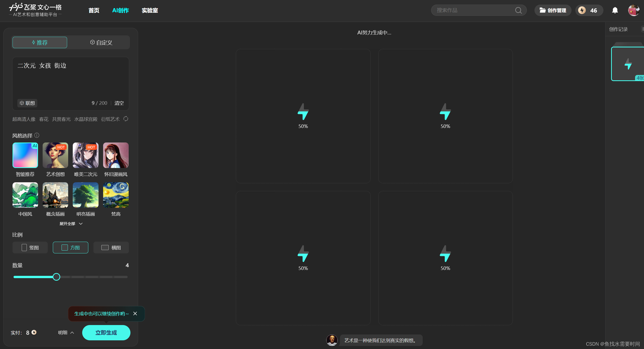Choose the 梵高 style thumbnail
This screenshot has height=349, width=644.
(116, 195)
